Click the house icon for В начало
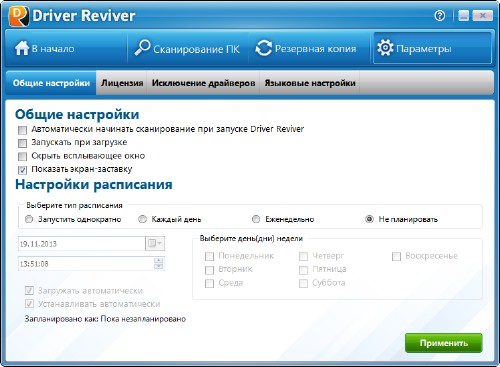 22,48
